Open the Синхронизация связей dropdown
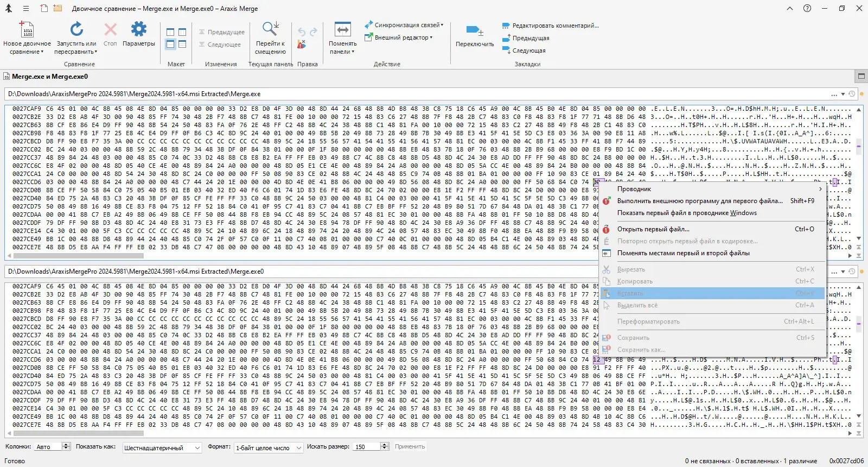Image resolution: width=868 pixels, height=467 pixels. click(404, 25)
